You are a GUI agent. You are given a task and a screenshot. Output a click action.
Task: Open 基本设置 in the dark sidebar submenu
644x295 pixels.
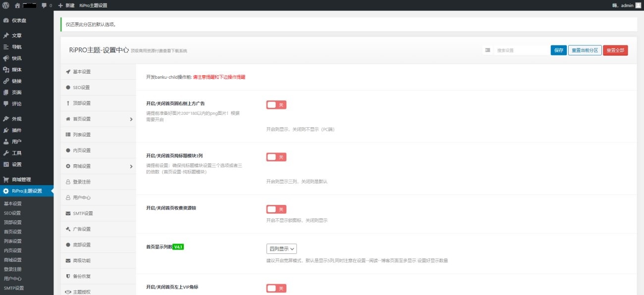(x=13, y=203)
